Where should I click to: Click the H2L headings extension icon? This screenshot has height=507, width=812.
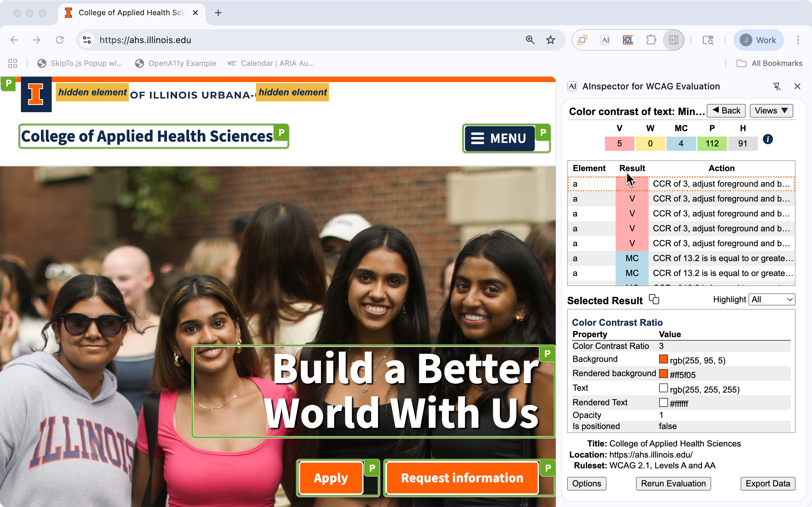click(627, 40)
